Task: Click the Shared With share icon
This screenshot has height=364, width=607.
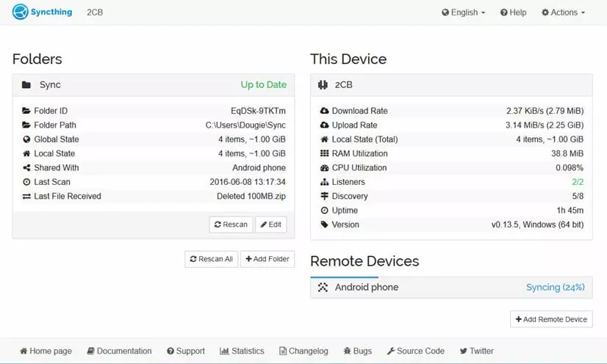Action: [26, 168]
